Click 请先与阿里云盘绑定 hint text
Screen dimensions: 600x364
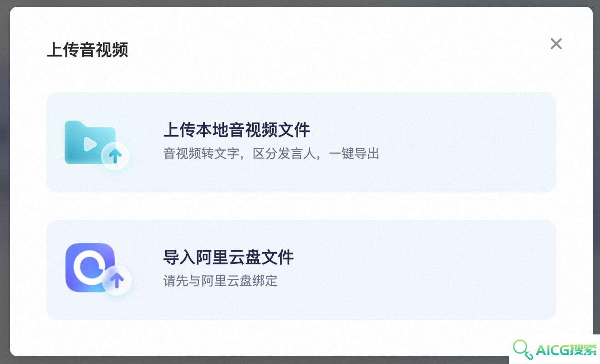click(x=220, y=281)
